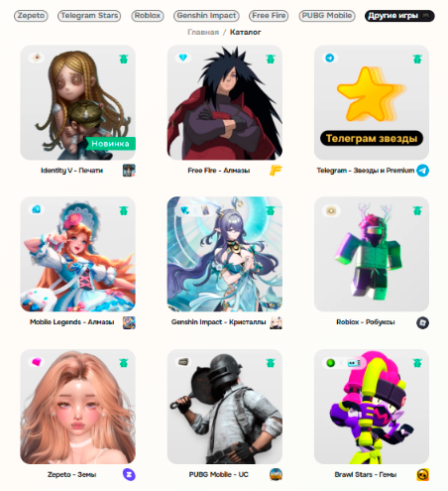This screenshot has height=491, width=448.
Task: Go to Главная breadcrumb link
Action: click(203, 32)
